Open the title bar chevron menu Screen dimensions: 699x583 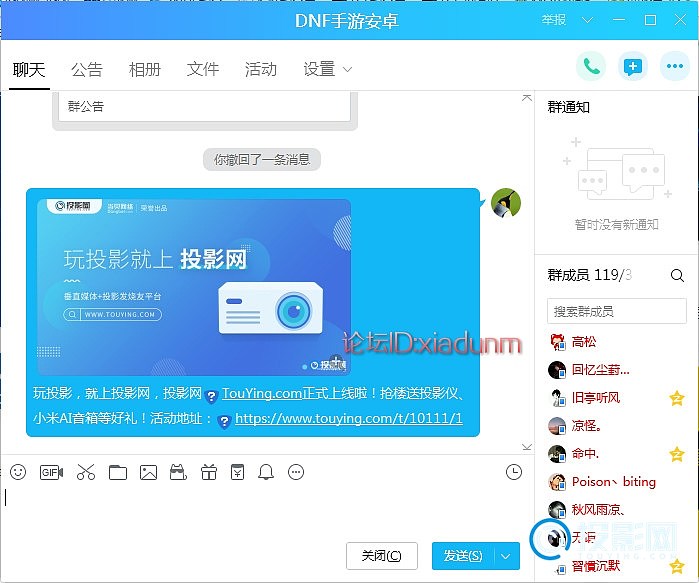[588, 20]
